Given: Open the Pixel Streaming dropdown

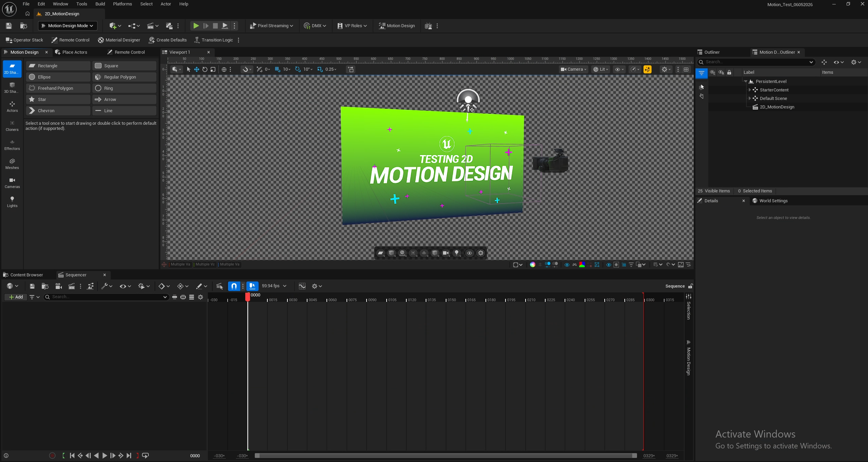Looking at the screenshot, I should coord(271,26).
